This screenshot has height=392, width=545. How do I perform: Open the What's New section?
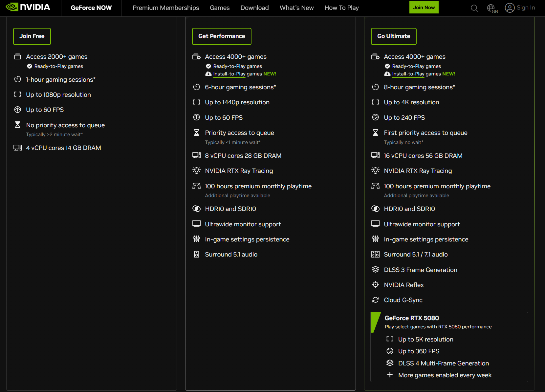coord(296,8)
